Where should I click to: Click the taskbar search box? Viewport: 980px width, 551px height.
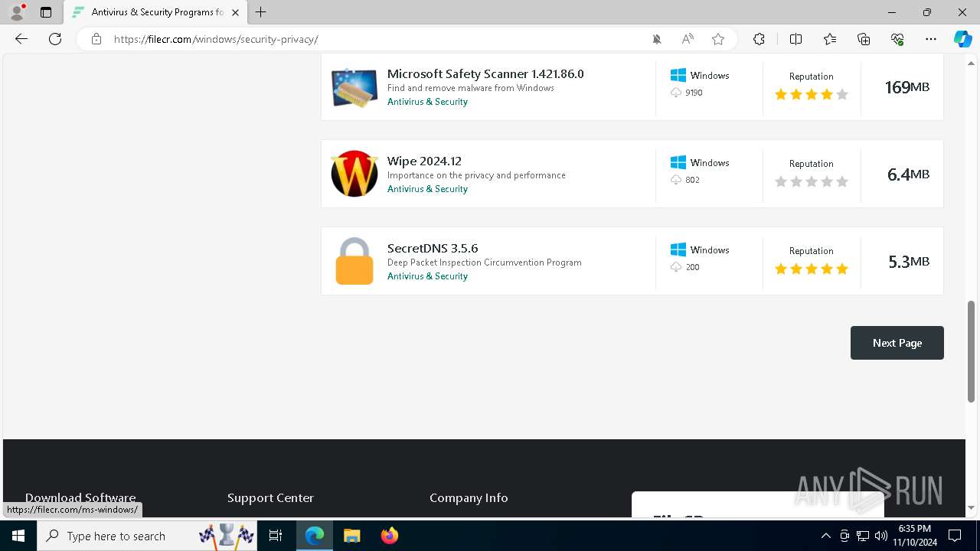148,536
